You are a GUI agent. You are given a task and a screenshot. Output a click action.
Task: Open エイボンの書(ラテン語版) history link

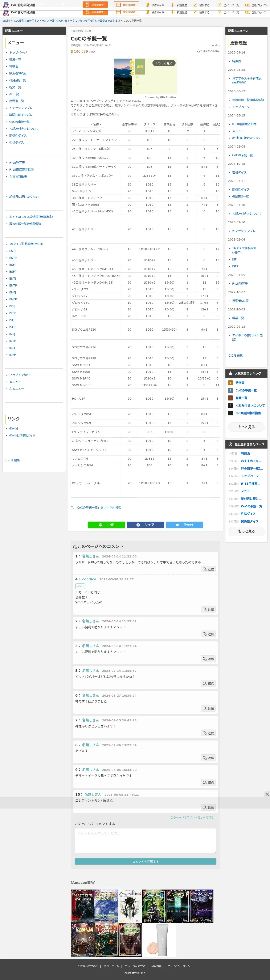click(247, 338)
